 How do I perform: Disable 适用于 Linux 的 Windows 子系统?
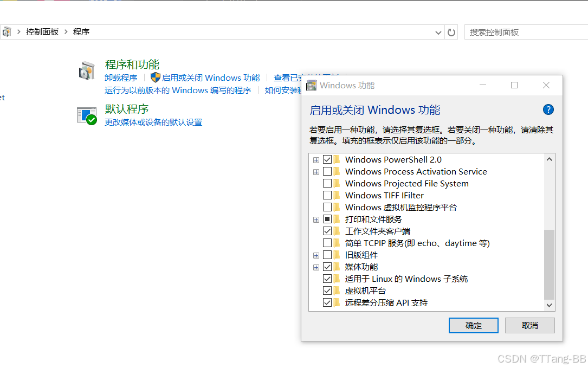[327, 279]
